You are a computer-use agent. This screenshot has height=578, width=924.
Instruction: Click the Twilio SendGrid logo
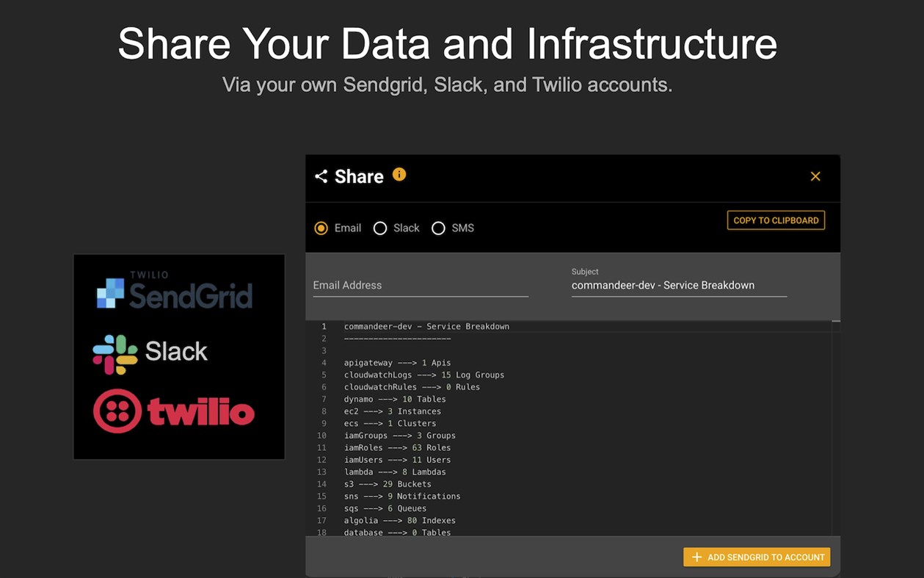point(175,292)
